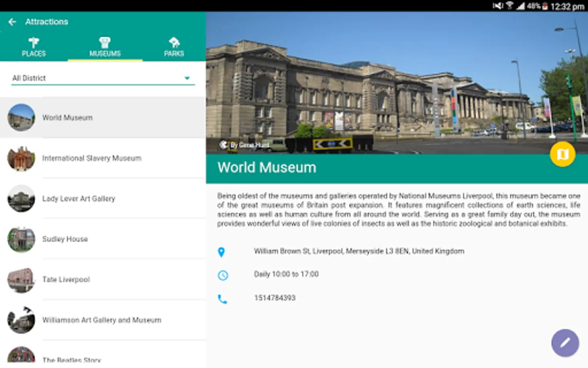Open the William Brown St address
The image size is (588, 368).
click(359, 251)
